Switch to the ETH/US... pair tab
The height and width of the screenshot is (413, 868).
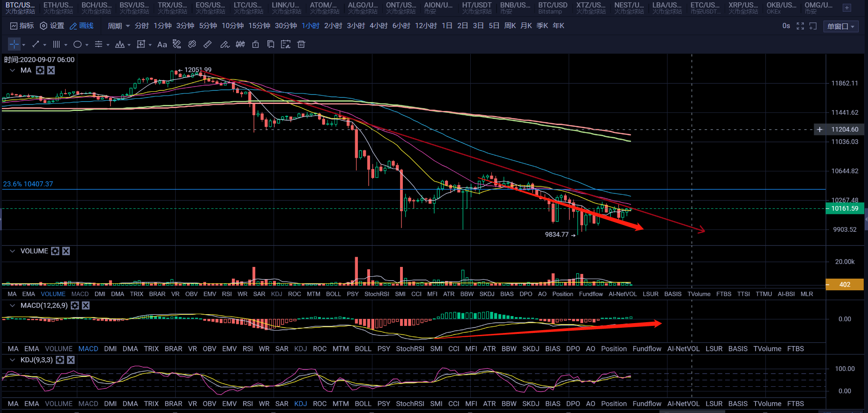click(58, 8)
